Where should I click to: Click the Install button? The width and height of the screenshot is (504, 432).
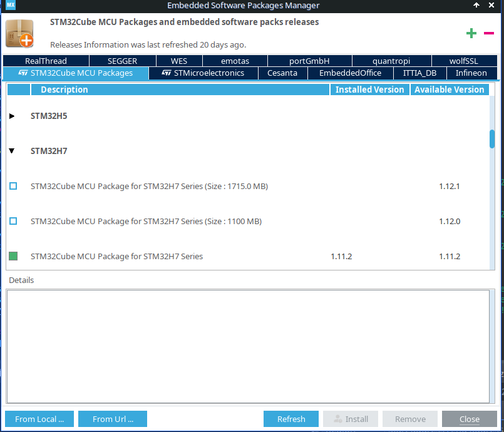[351, 419]
